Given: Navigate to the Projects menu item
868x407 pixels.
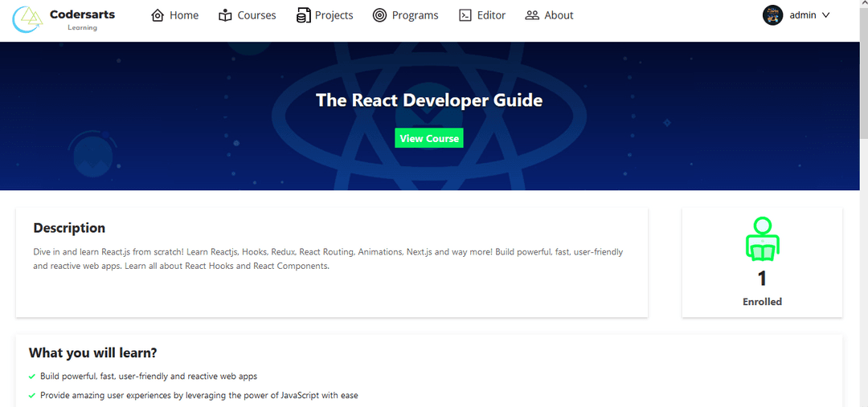Looking at the screenshot, I should 334,15.
